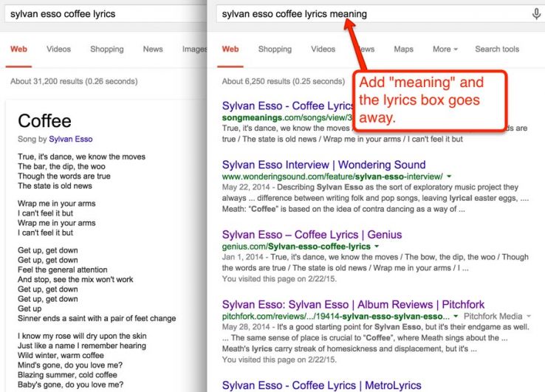Click lyric line 'Feel the general attention'
This screenshot has height=392, width=545.
(63, 269)
